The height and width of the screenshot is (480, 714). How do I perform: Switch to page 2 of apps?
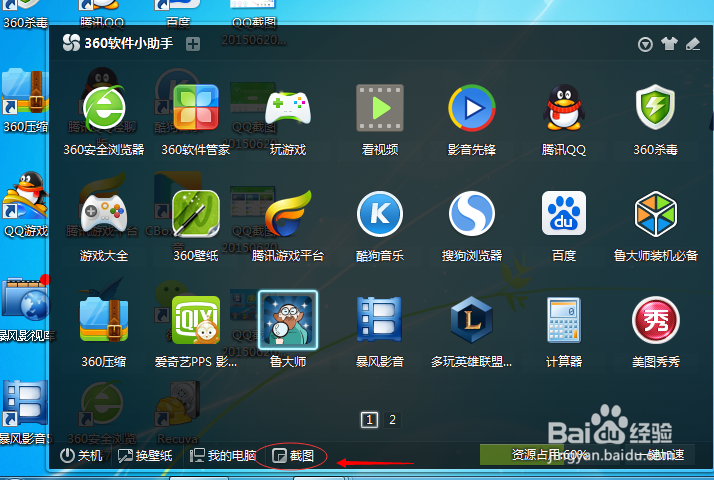[392, 419]
